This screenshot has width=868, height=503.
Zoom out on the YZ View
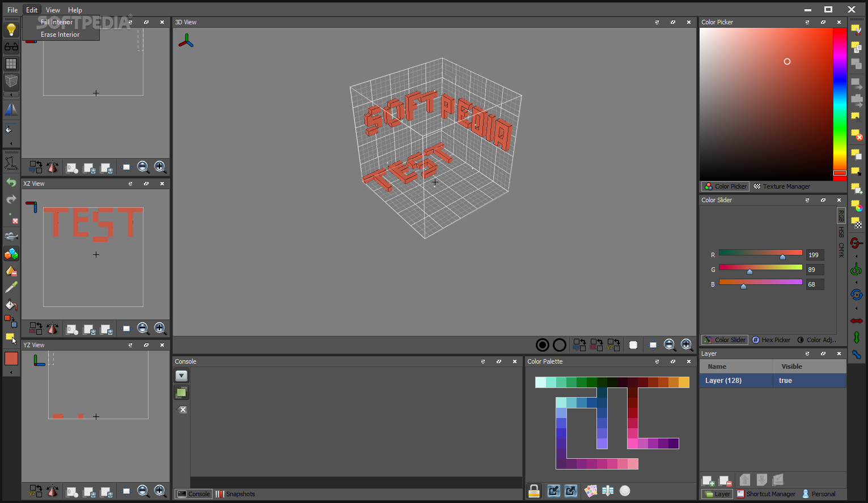coord(143,491)
